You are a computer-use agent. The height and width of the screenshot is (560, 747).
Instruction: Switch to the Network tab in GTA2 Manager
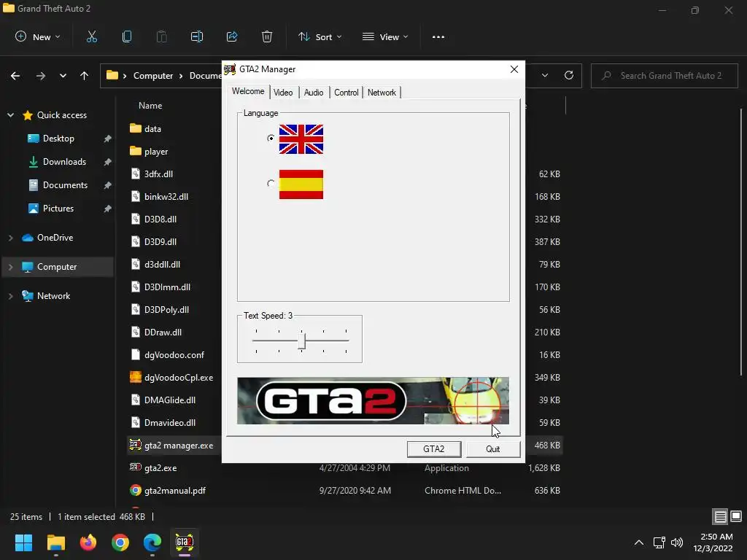(382, 93)
